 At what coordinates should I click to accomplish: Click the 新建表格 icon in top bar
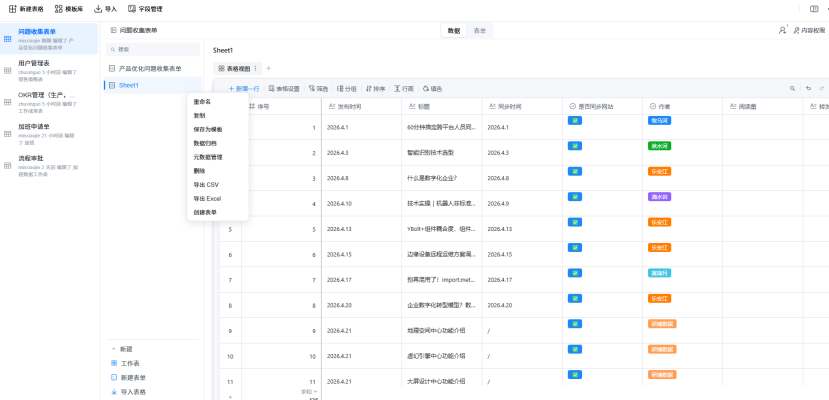13,9
